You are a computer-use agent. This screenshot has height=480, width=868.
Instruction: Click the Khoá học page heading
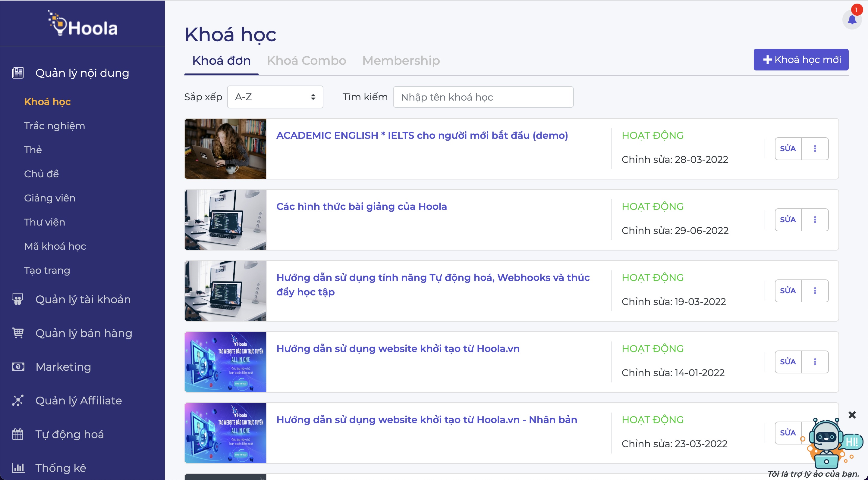[x=231, y=34]
